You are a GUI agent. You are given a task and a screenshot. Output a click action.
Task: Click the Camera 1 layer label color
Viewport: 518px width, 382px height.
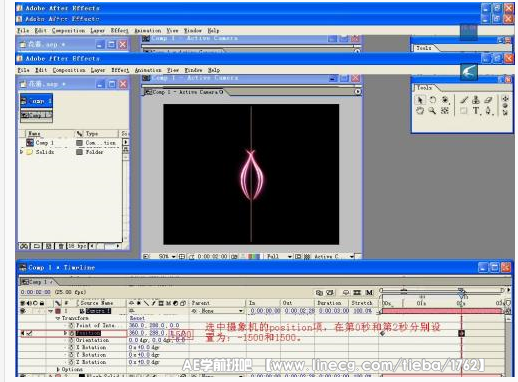point(58,311)
